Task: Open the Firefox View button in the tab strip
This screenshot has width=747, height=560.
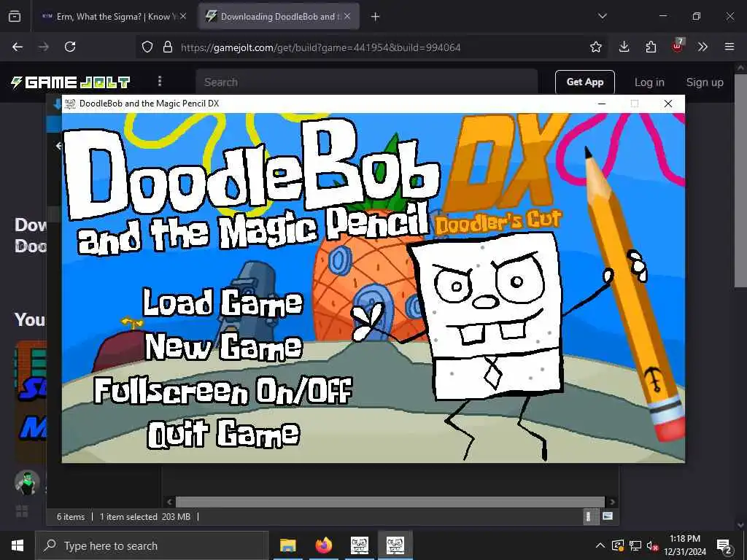Action: pos(15,16)
